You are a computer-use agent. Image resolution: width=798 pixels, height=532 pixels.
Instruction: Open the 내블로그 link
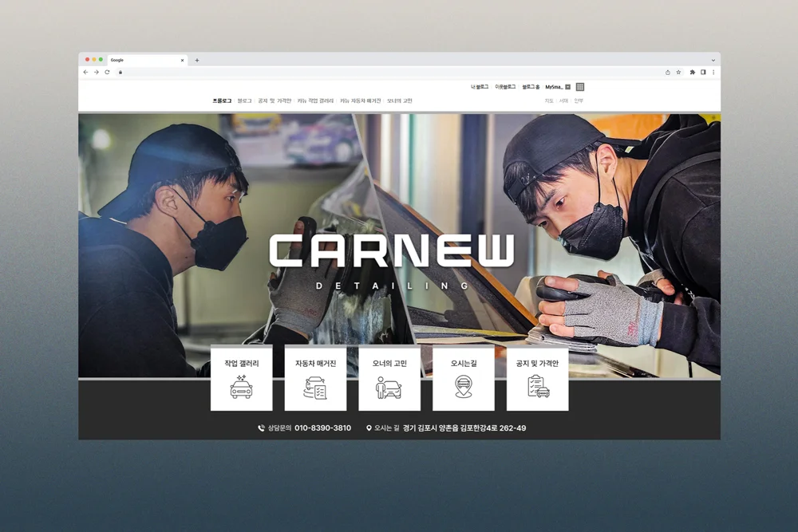480,87
